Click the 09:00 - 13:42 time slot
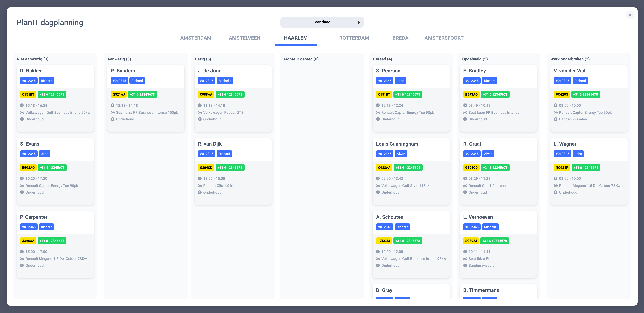Screen dimensions: 644x313 coord(392,178)
